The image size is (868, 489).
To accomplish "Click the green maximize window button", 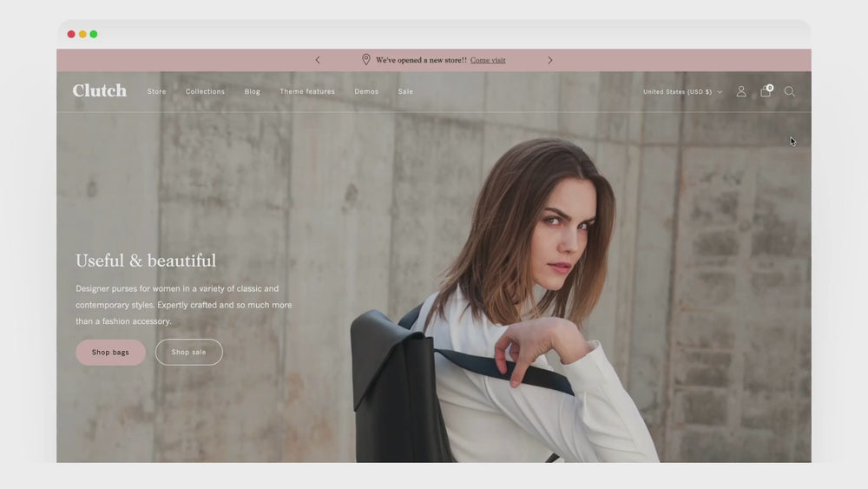I will point(94,34).
